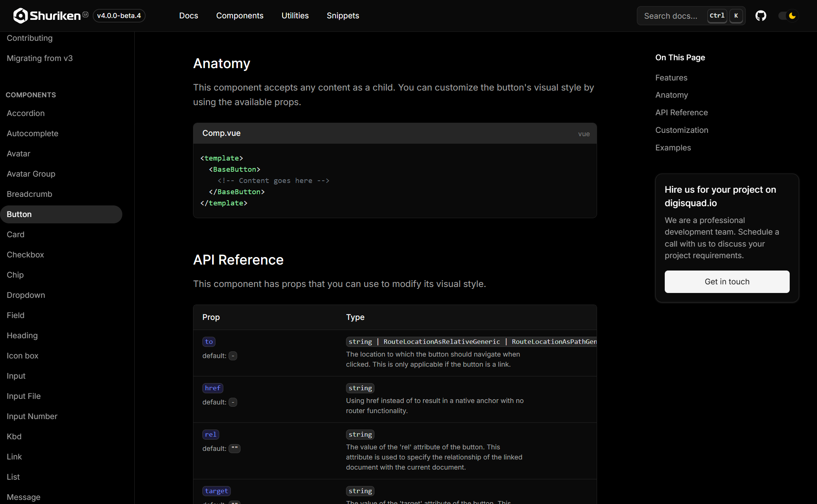This screenshot has width=817, height=504.
Task: Open the Utilities nav item
Action: (x=295, y=16)
